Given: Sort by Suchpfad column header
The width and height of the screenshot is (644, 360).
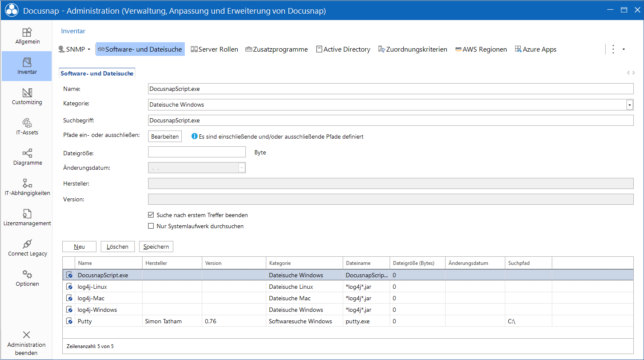Looking at the screenshot, I should [x=528, y=263].
